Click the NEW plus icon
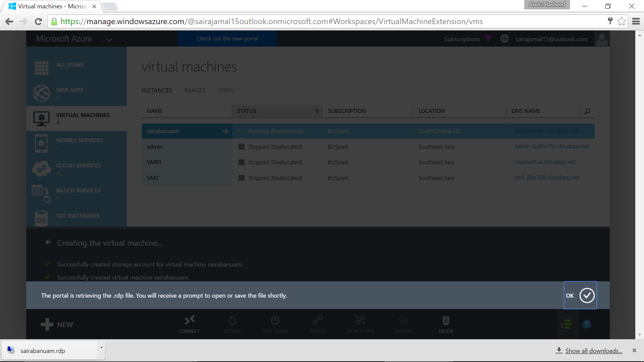 tap(47, 324)
